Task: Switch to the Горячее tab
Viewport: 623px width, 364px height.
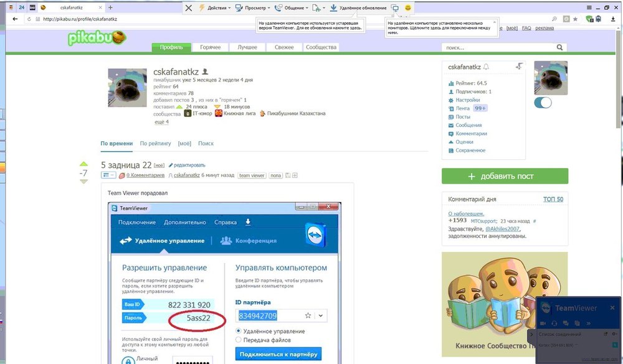Action: 210,47
